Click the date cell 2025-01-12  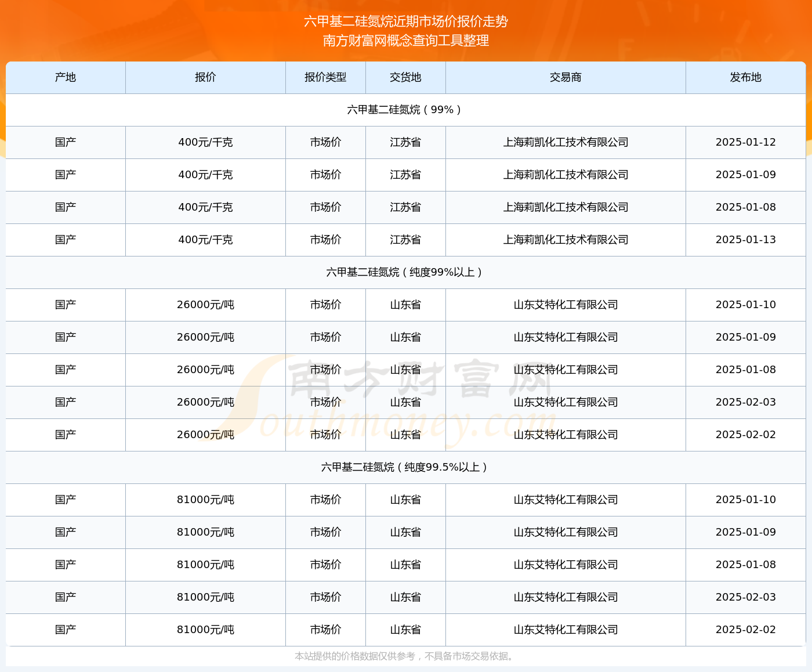coord(746,142)
